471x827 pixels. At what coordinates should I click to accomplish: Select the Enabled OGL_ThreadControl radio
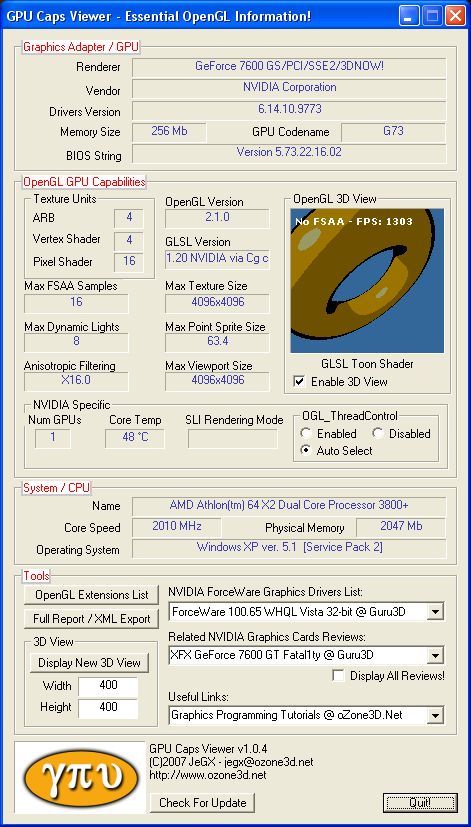pos(305,434)
